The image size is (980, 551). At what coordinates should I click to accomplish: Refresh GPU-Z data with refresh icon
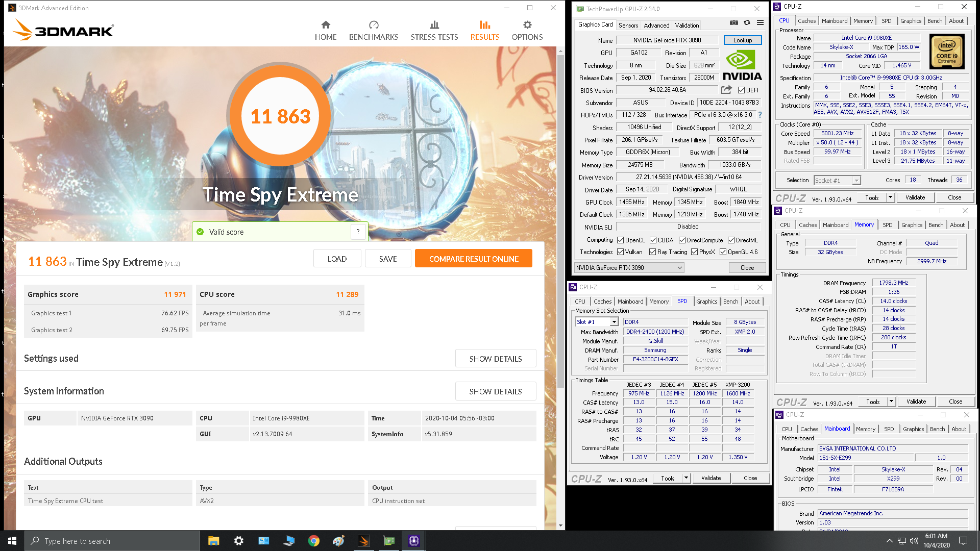tap(747, 22)
